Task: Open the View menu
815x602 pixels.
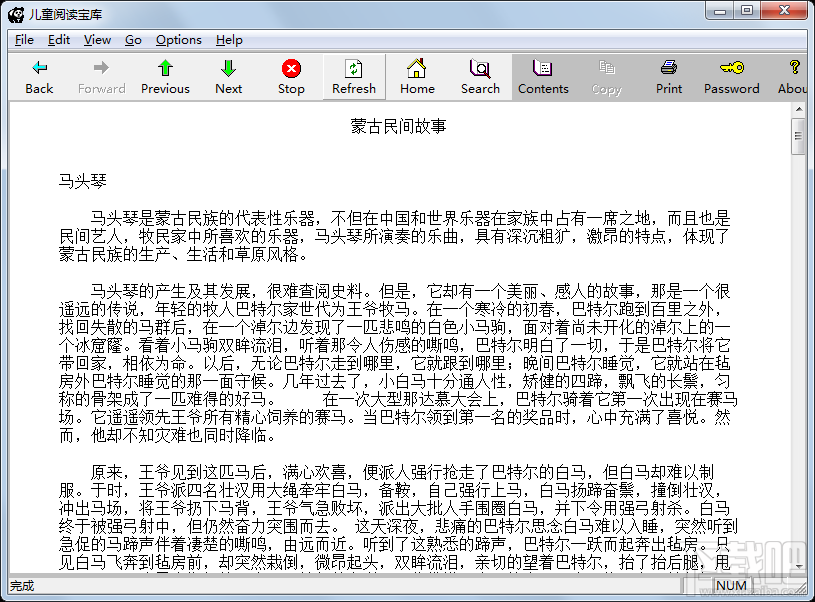Action: pyautogui.click(x=97, y=40)
